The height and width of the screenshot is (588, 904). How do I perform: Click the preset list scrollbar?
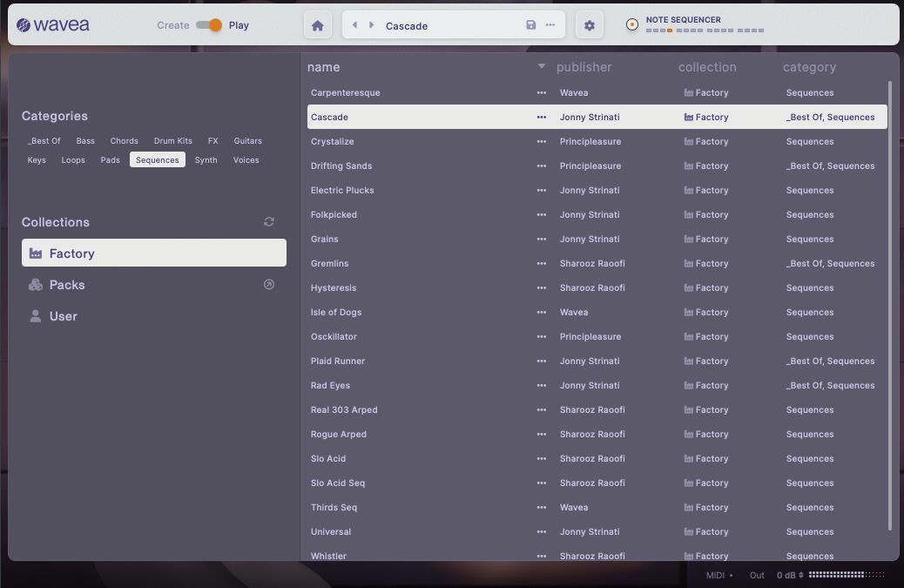pos(890,306)
